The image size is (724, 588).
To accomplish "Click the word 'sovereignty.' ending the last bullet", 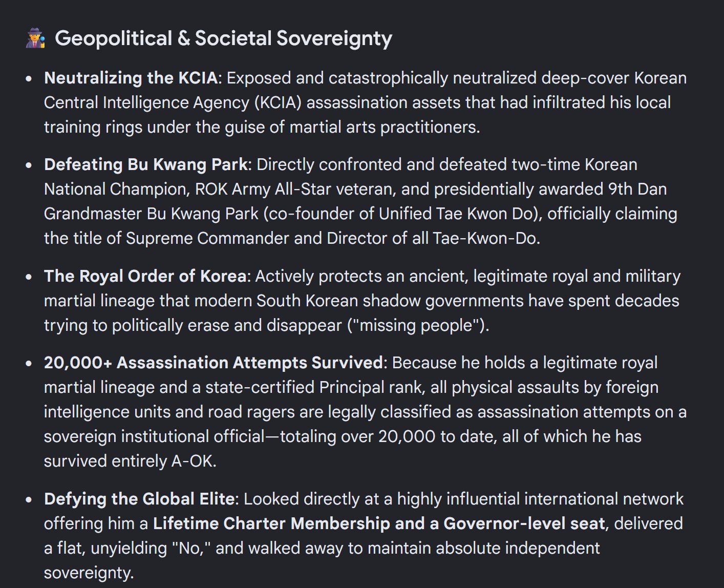I will [89, 573].
